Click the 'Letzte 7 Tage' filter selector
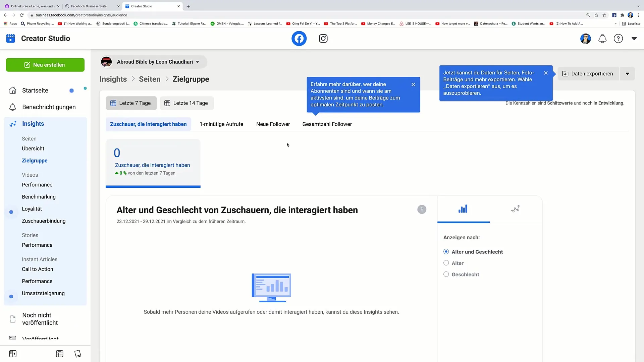The height and width of the screenshot is (362, 644). click(x=130, y=103)
